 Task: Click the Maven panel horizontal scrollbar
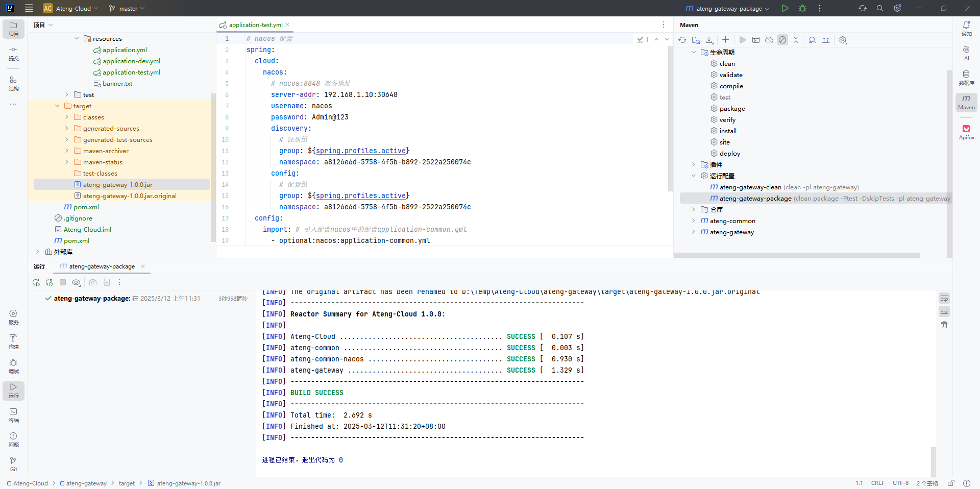(796, 255)
